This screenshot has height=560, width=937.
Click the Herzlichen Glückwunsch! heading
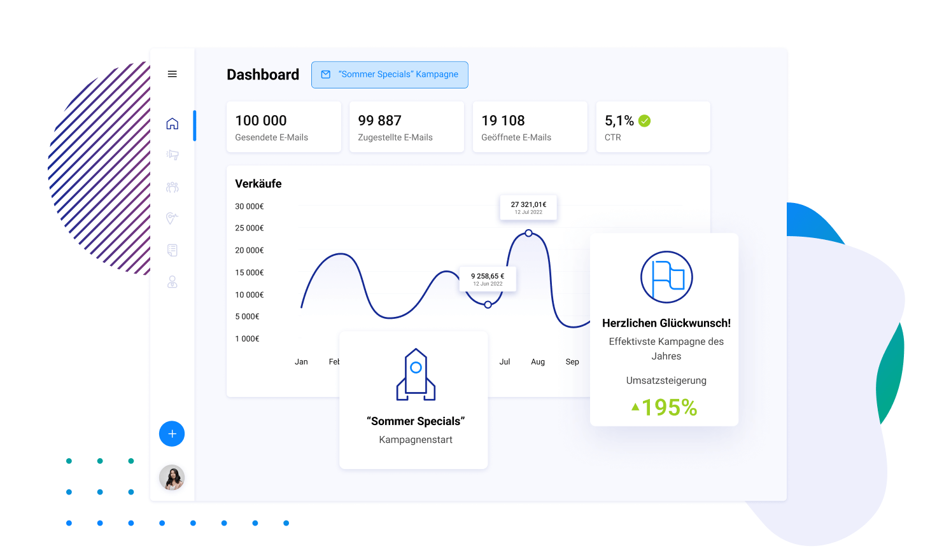point(666,323)
